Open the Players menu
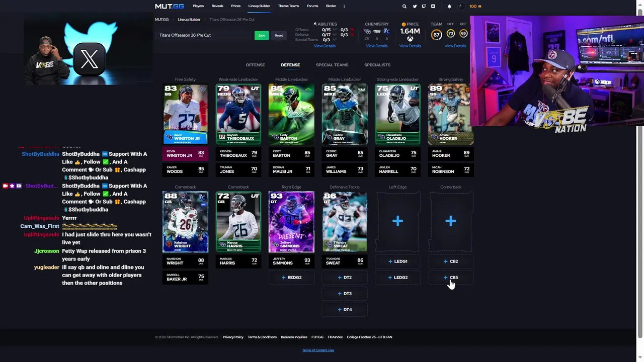 coord(198,6)
